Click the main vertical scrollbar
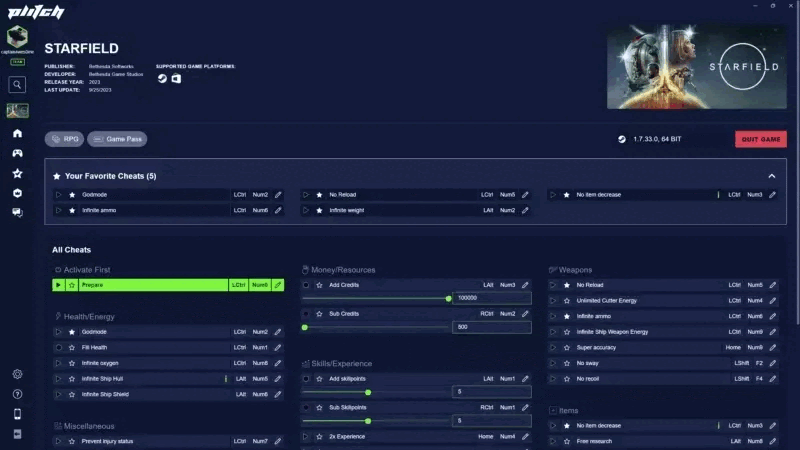 pos(797,163)
